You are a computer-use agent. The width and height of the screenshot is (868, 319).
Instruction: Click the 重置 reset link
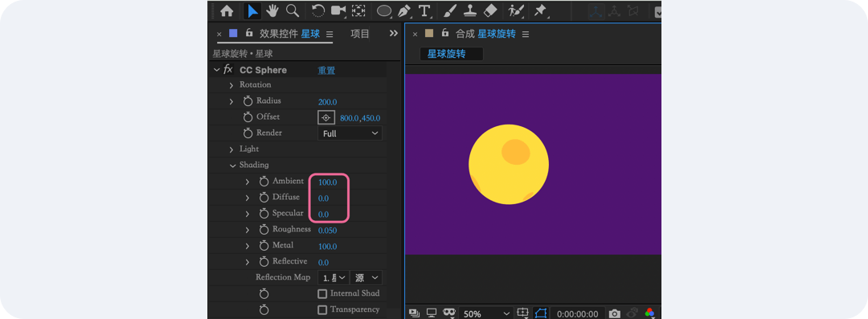tap(326, 71)
